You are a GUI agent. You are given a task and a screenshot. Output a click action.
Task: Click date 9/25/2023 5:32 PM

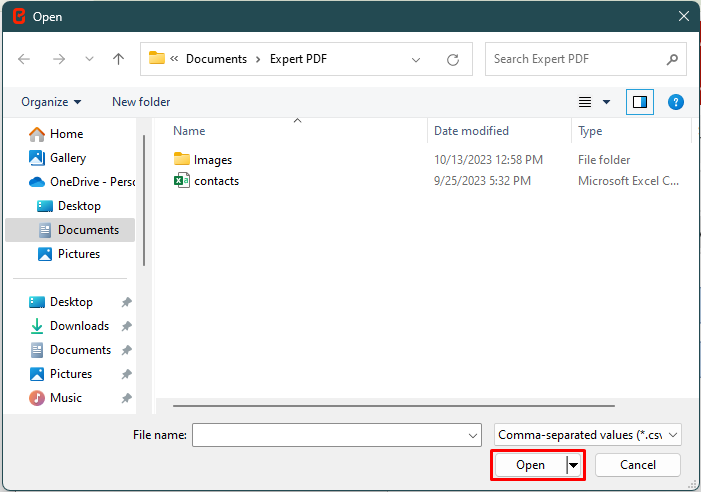point(482,181)
